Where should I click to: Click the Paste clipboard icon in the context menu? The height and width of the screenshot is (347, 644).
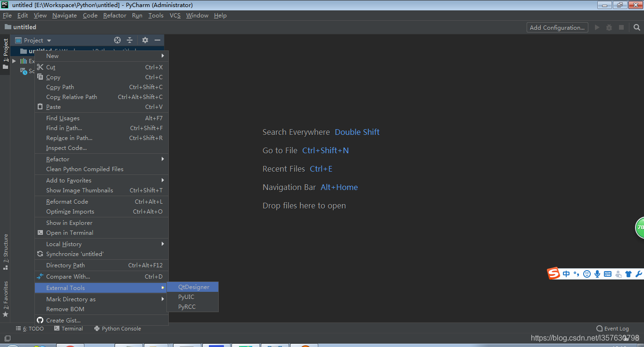click(x=40, y=107)
